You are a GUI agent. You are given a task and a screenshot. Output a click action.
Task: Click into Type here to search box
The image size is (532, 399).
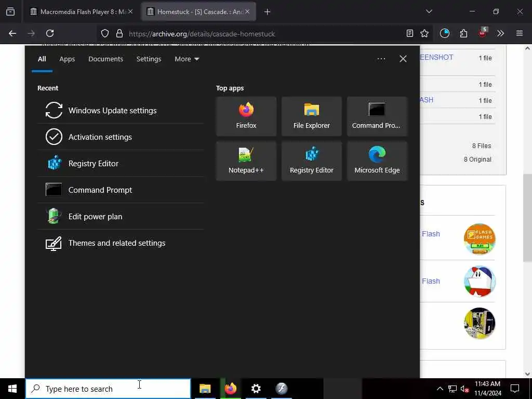(x=108, y=389)
